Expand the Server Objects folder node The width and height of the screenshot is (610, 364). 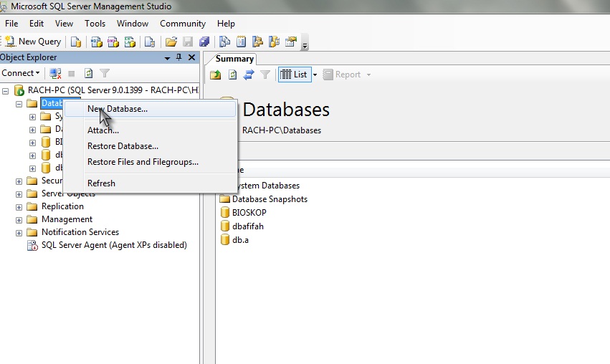click(x=19, y=194)
